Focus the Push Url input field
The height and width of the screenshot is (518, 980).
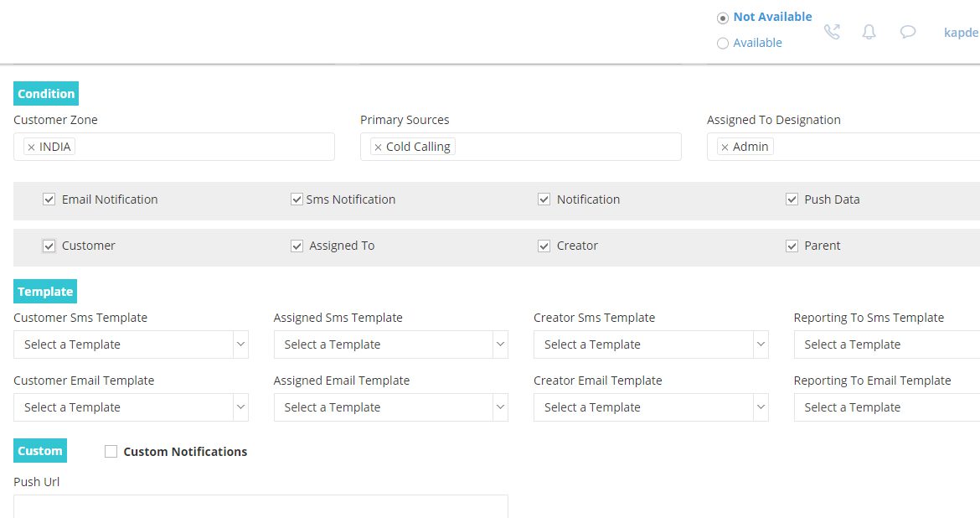click(260, 506)
